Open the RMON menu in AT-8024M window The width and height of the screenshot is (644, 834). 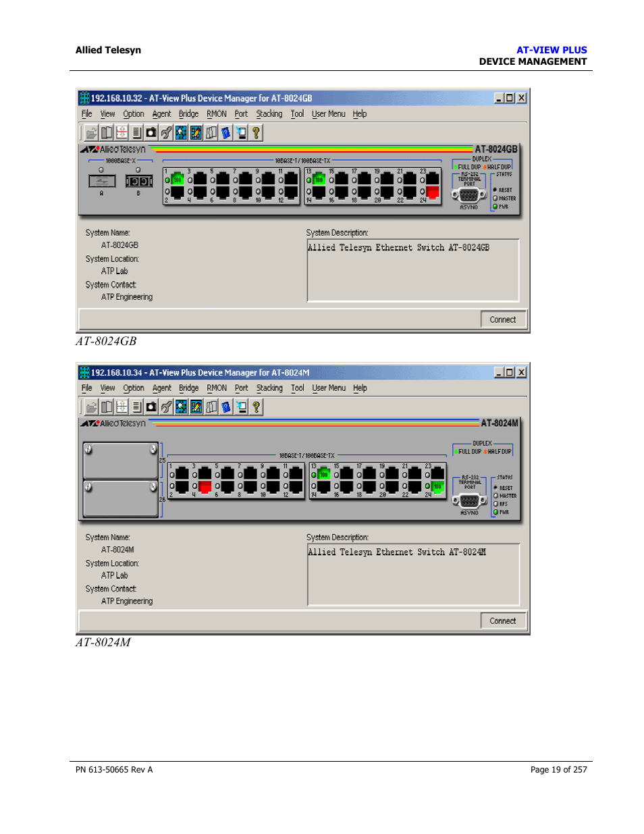coord(217,388)
